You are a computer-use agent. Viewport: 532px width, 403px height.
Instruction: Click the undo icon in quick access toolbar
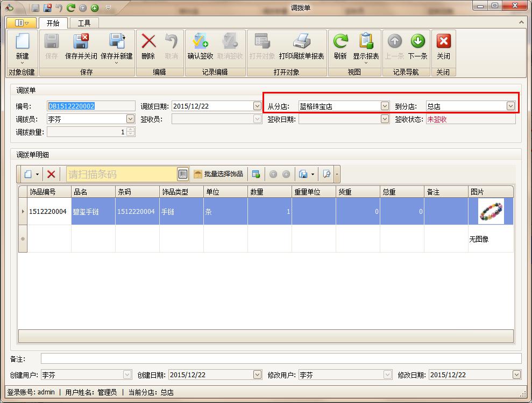[x=59, y=8]
